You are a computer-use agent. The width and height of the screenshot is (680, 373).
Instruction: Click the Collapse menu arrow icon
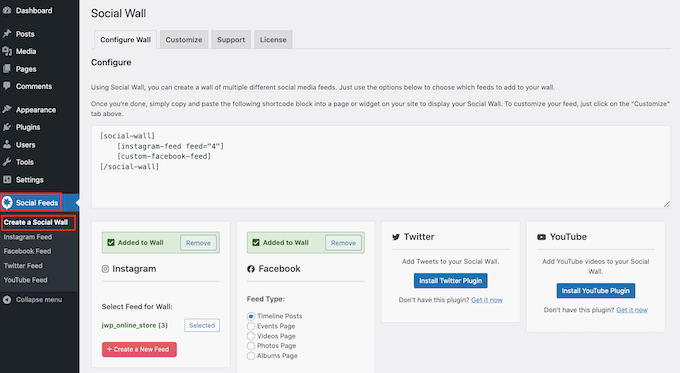7,300
